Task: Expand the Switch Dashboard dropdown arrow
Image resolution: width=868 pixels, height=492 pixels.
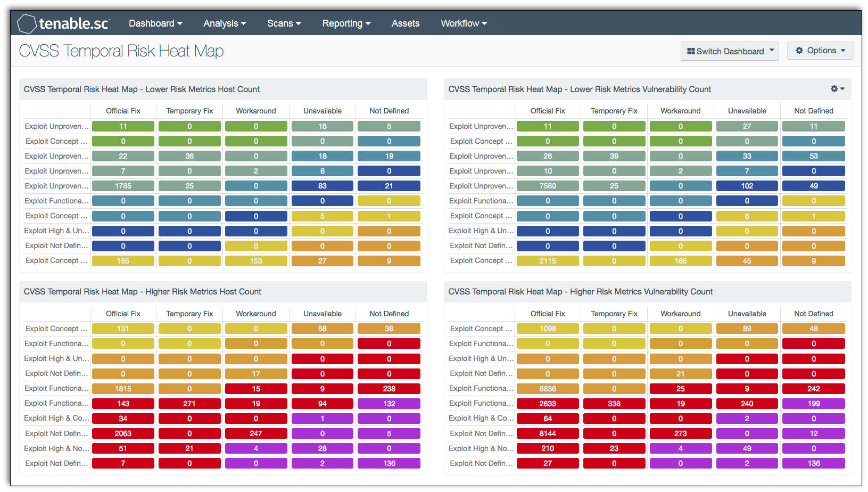Action: point(772,51)
